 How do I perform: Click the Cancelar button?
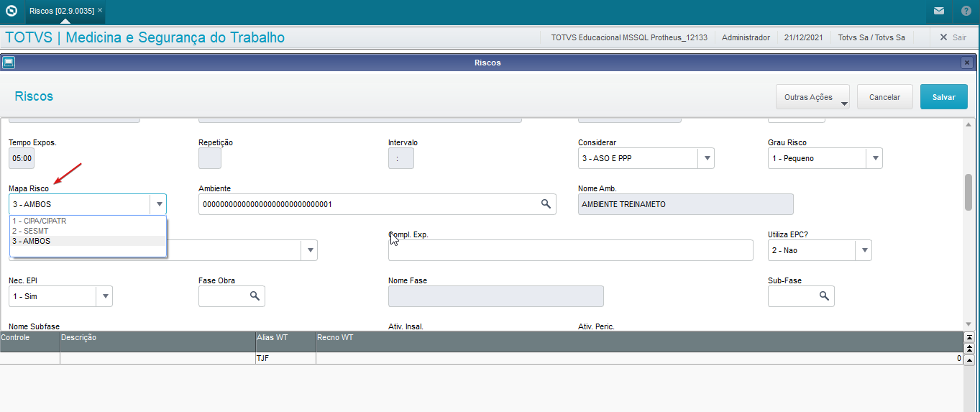click(884, 97)
